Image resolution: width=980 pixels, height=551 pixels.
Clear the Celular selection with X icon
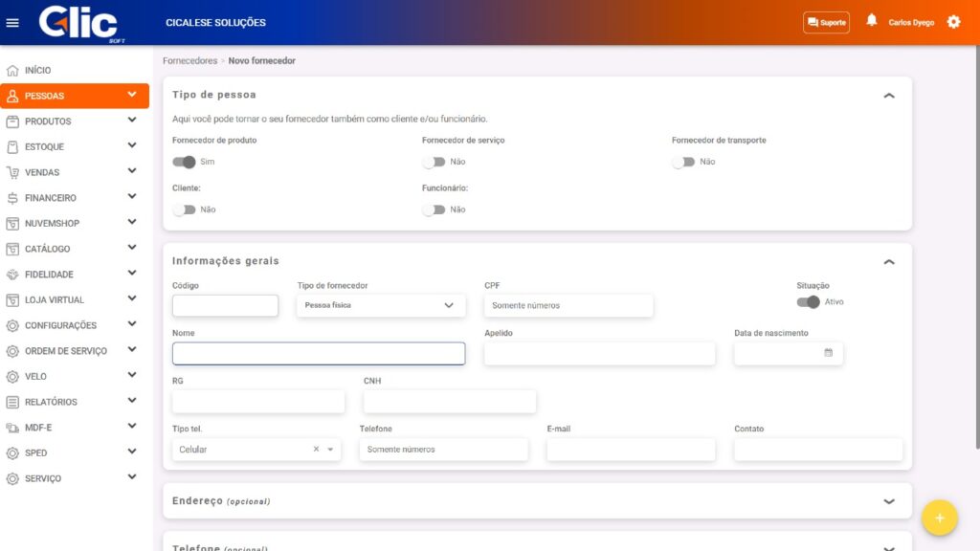click(316, 450)
